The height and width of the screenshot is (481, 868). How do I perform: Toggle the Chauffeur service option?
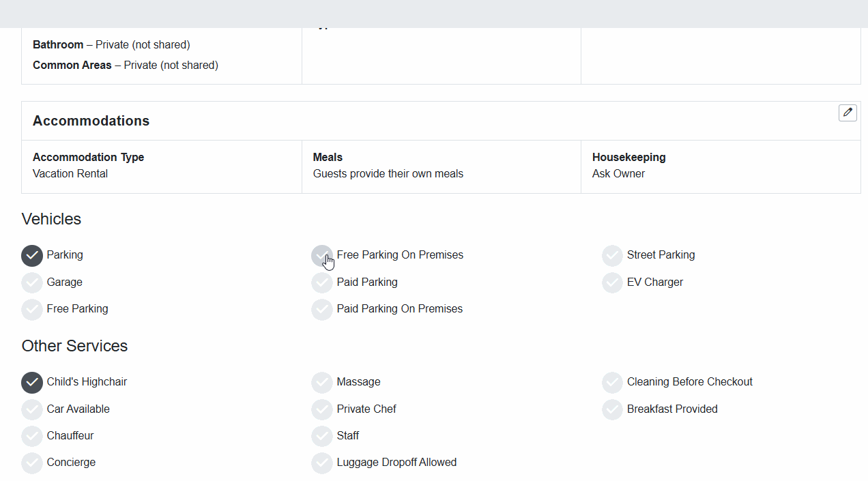tap(31, 436)
